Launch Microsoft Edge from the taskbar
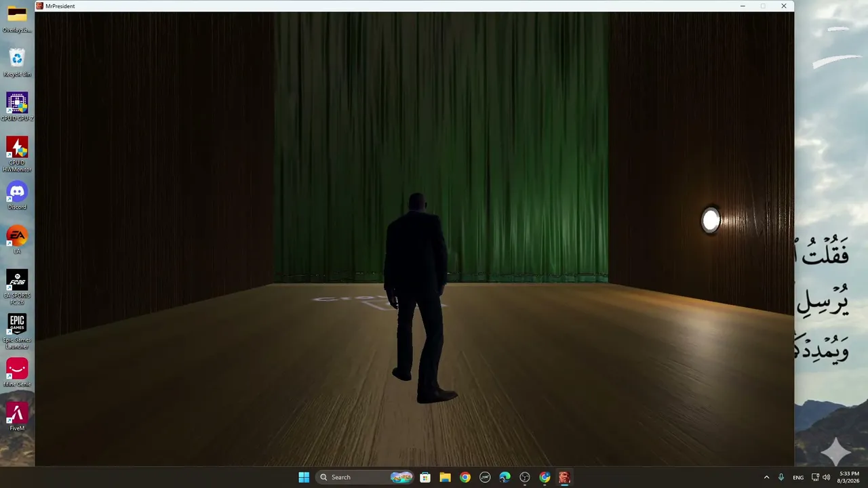This screenshot has width=868, height=488. pyautogui.click(x=505, y=477)
